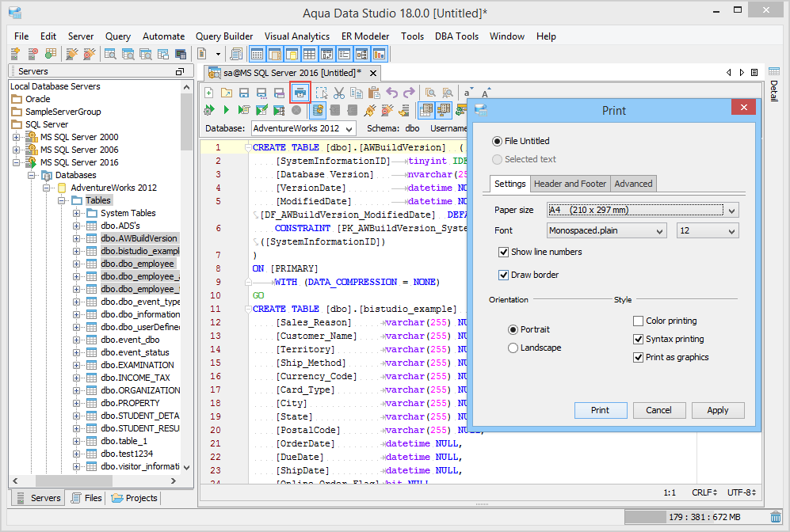The image size is (790, 532).
Task: Click the New file icon
Action: (209, 93)
